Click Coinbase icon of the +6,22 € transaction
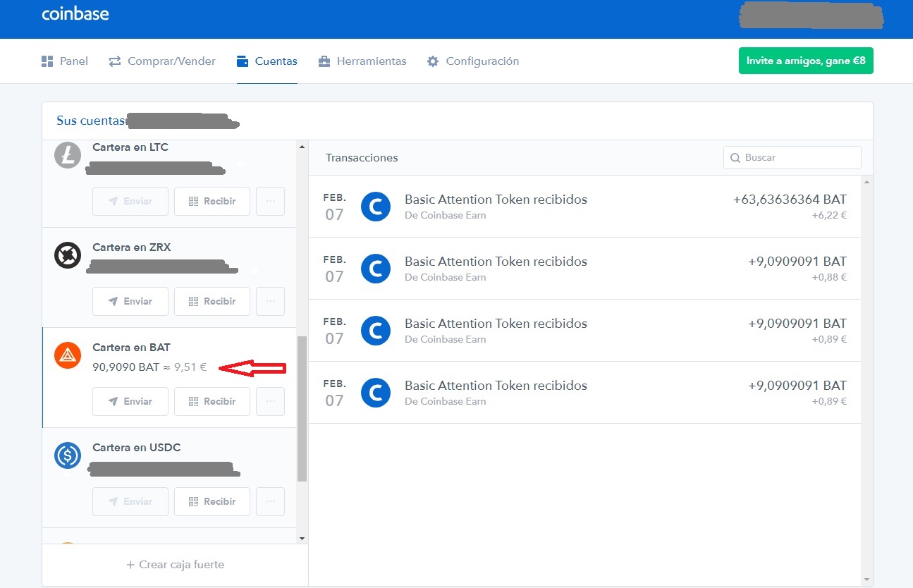913x588 pixels. pos(376,207)
